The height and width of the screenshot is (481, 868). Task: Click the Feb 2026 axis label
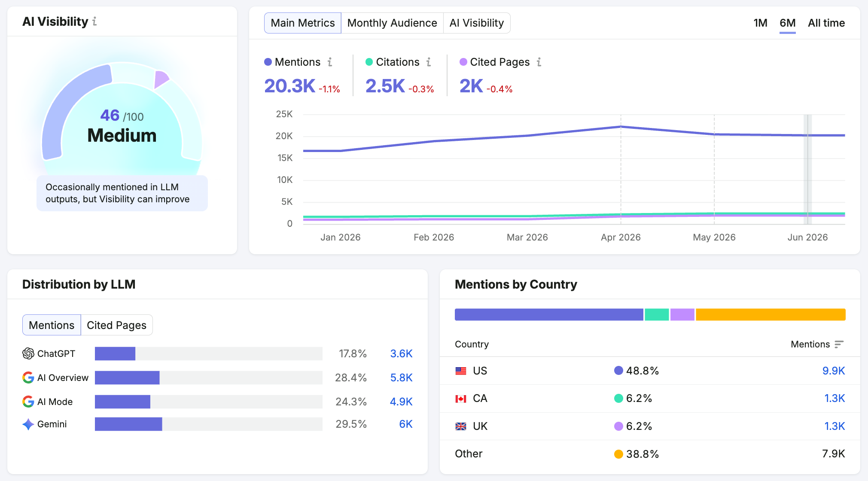point(434,237)
